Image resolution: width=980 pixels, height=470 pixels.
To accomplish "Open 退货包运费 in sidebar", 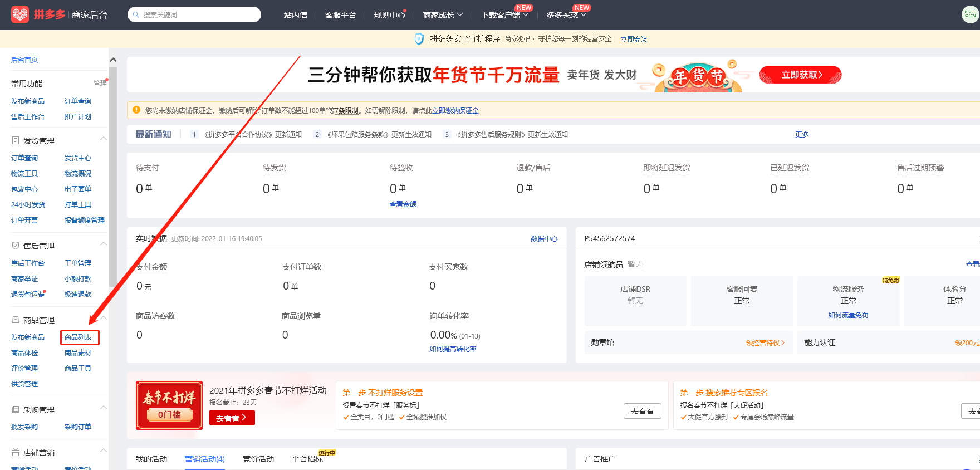I will (x=28, y=295).
